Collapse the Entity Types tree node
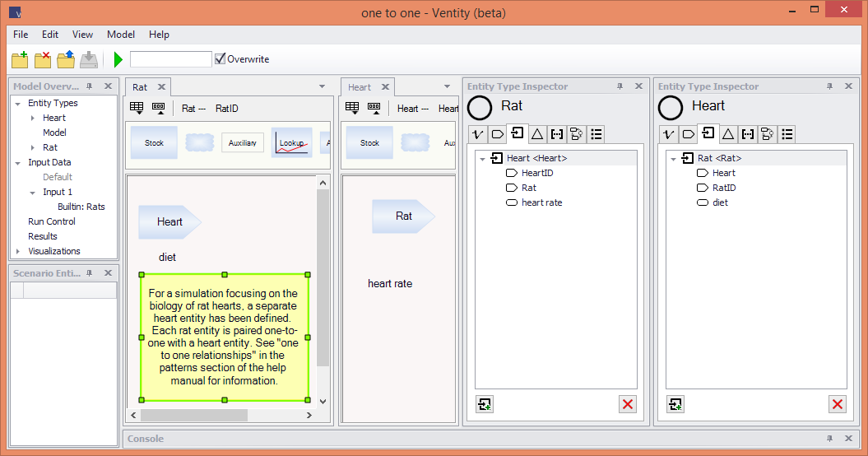Screen dimensions: 868x456 pos(18,104)
